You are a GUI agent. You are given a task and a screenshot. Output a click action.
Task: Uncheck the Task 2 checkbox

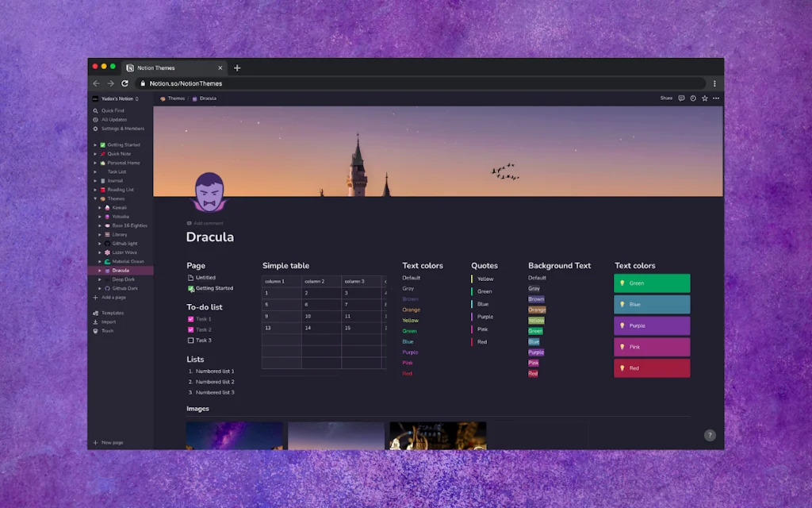pos(190,329)
